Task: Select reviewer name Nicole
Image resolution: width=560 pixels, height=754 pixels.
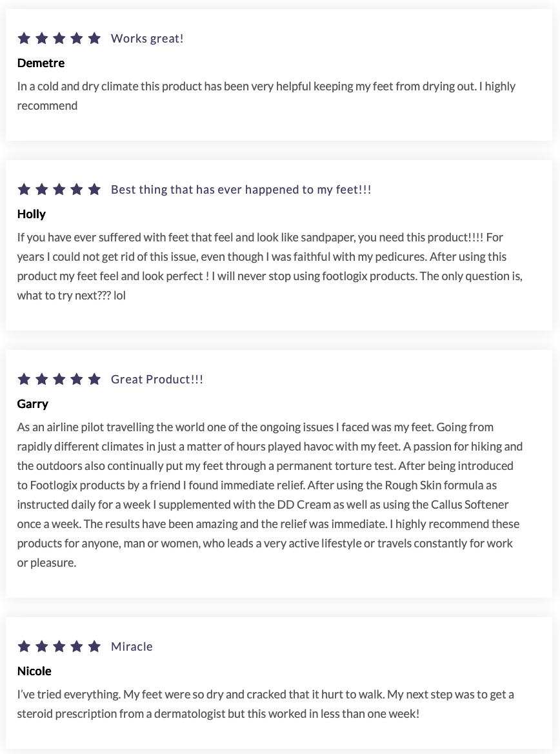Action: pos(34,671)
